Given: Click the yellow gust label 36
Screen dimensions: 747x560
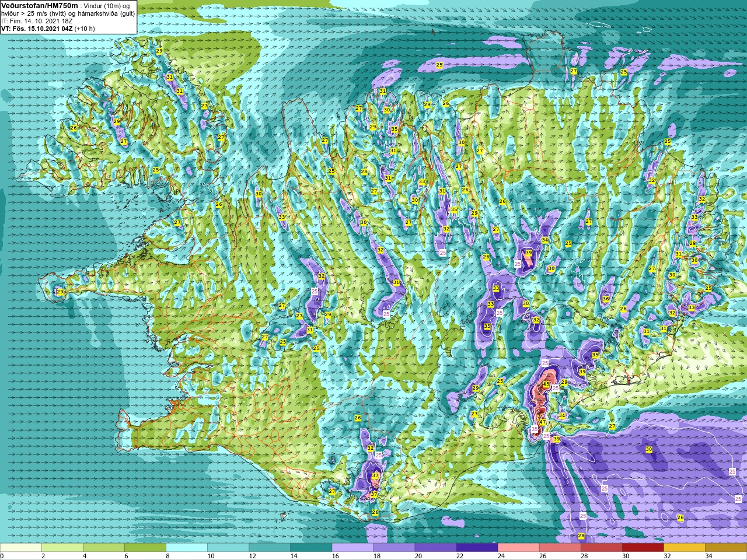Looking at the screenshot, I should (x=606, y=299).
